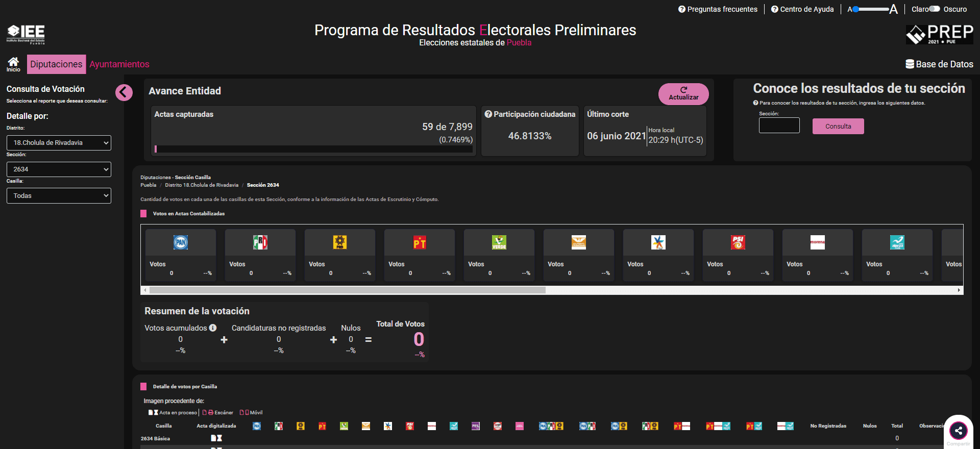Click the '06 junio 2021' date
This screenshot has height=449, width=980.
point(616,136)
